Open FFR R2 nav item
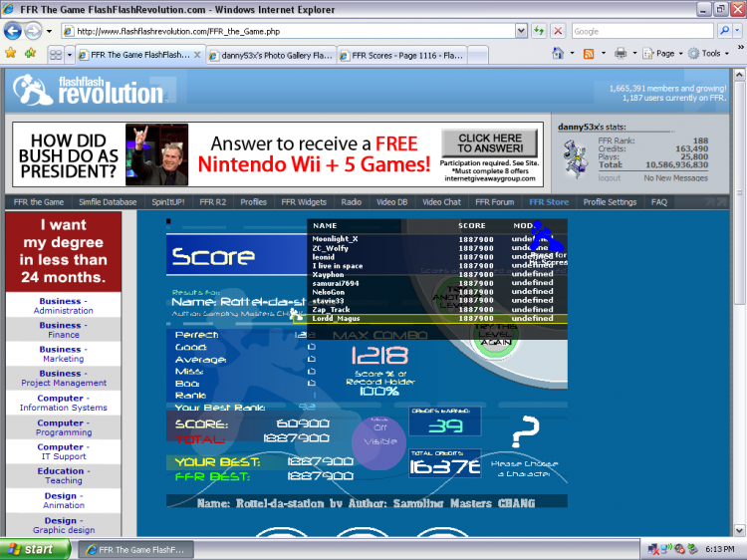The width and height of the screenshot is (747, 560). [x=212, y=202]
